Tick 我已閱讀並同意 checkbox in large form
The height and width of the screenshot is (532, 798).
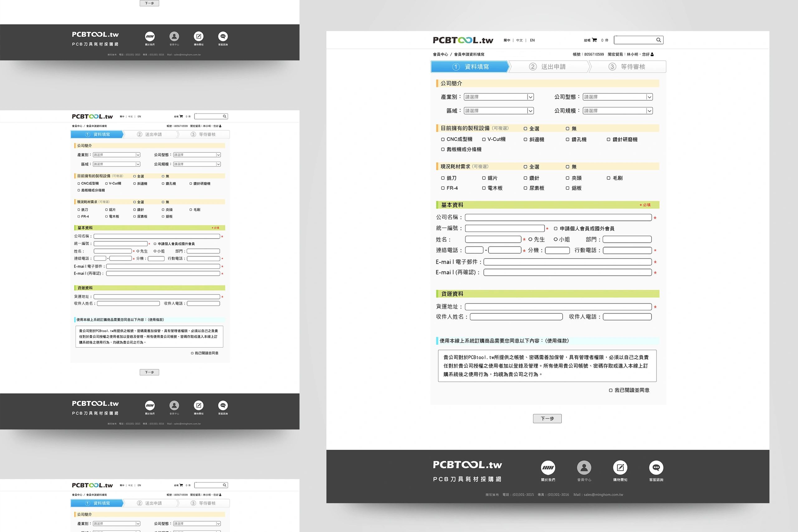point(611,391)
